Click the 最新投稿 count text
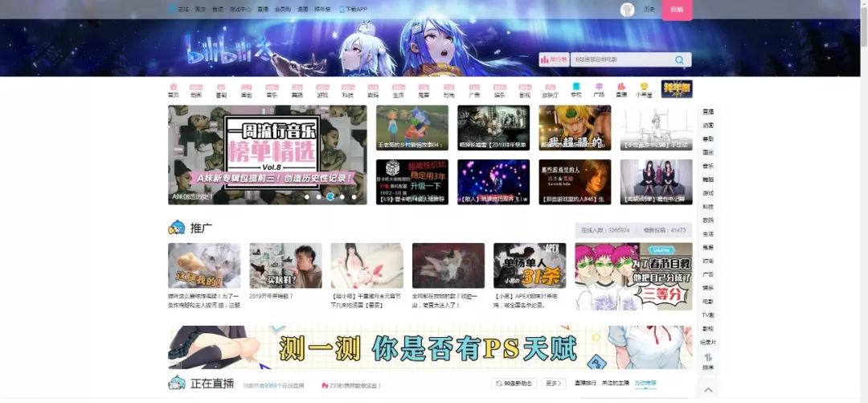868x403 pixels. [x=665, y=230]
